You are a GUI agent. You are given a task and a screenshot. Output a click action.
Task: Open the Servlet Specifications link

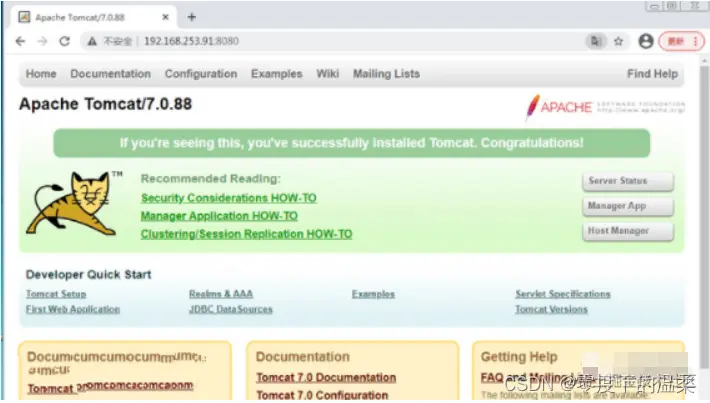pos(563,294)
